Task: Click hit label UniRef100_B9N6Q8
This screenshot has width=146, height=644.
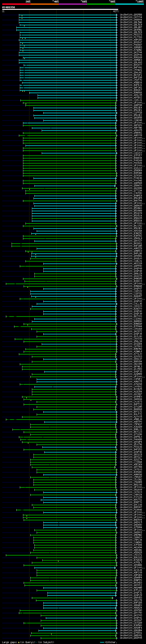Action: [131, 286]
